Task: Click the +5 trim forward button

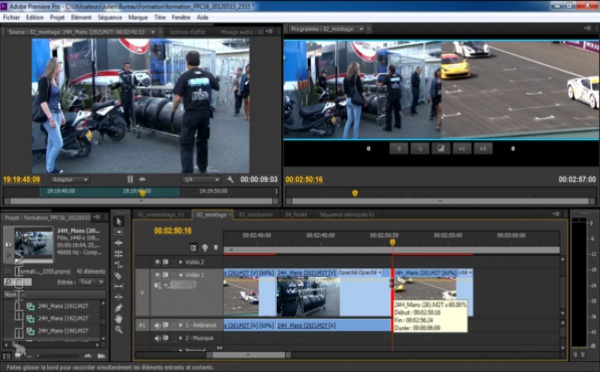Action: tap(483, 148)
